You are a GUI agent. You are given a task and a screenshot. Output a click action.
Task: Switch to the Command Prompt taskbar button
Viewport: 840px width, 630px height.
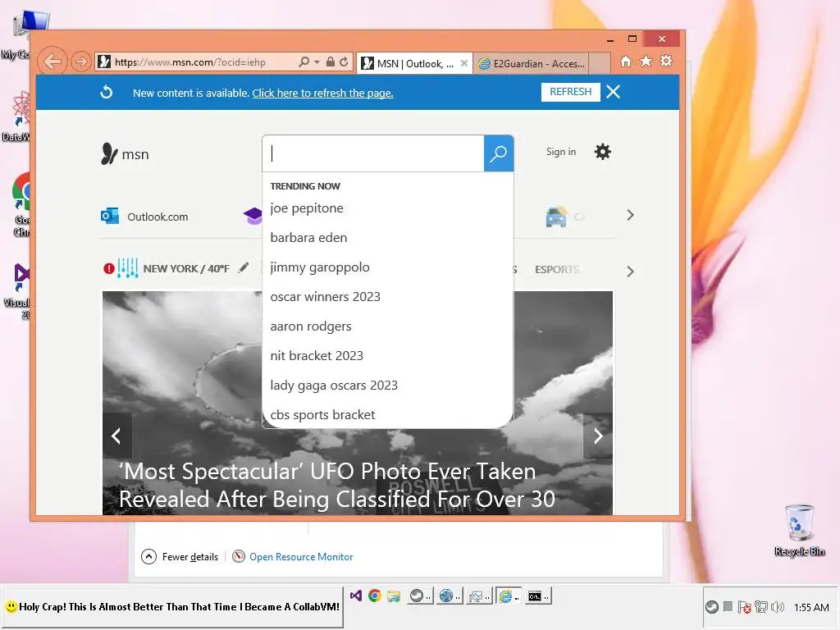[537, 596]
